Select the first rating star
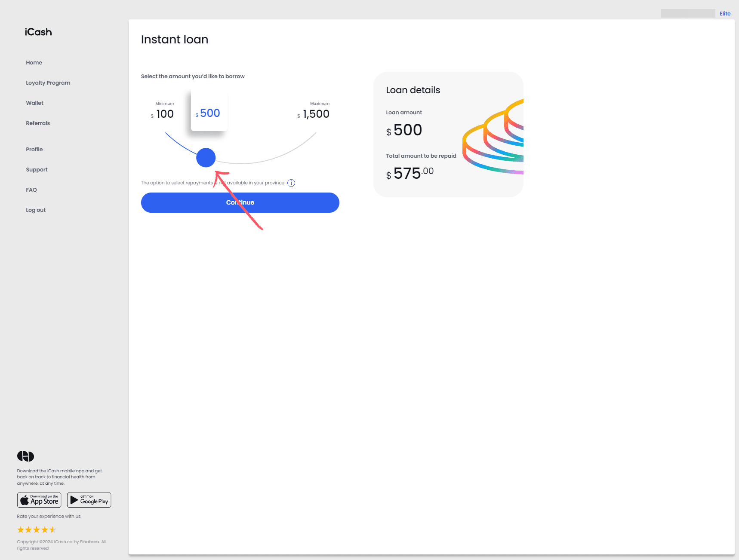Screen dimensions: 739x560 point(21,529)
